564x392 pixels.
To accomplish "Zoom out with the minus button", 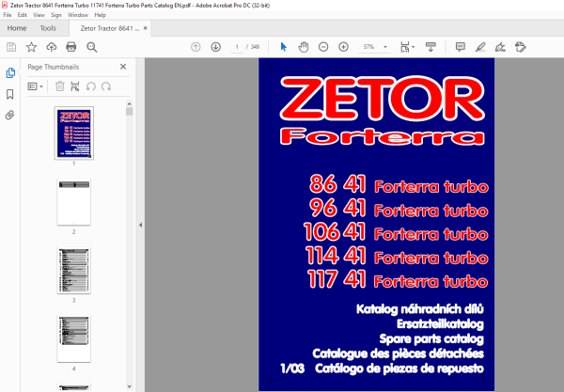I will 323,47.
